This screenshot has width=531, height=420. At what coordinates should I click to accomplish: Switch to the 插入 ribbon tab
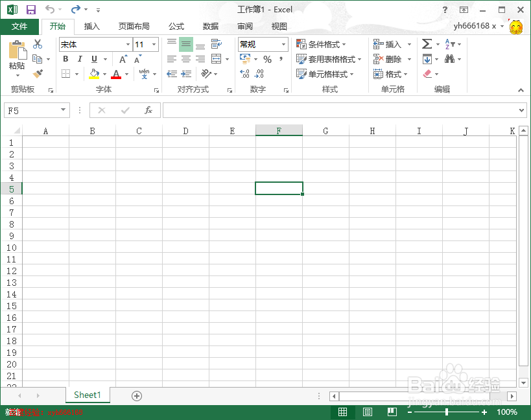coord(91,27)
